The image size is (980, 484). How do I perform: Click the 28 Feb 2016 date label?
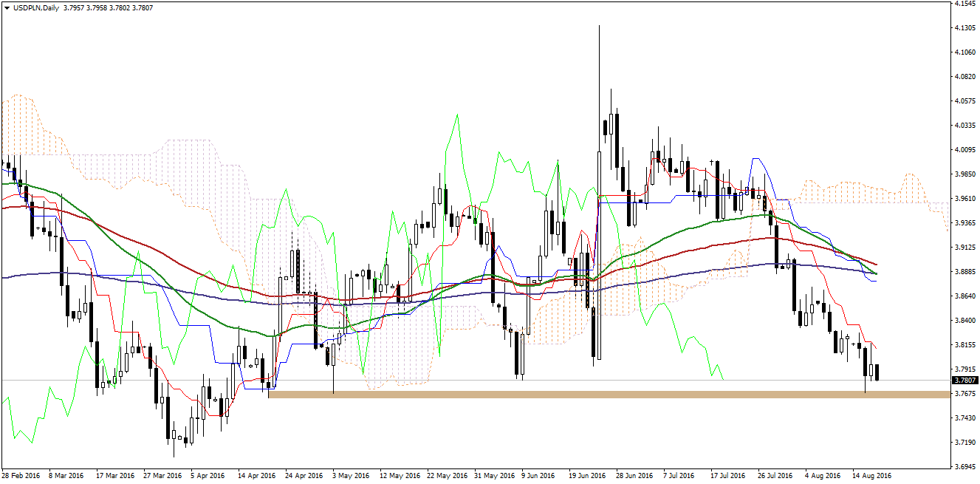coord(21,476)
